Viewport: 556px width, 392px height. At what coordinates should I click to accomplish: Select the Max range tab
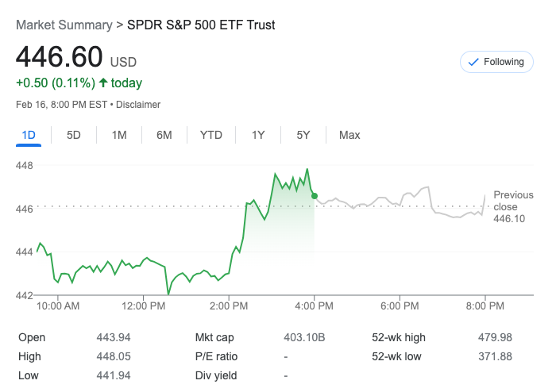click(349, 135)
